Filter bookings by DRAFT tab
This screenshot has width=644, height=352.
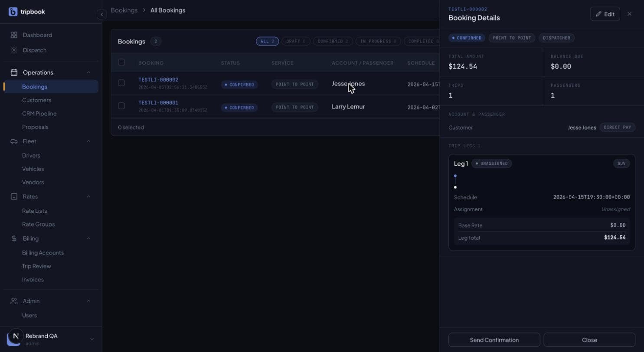pos(296,41)
